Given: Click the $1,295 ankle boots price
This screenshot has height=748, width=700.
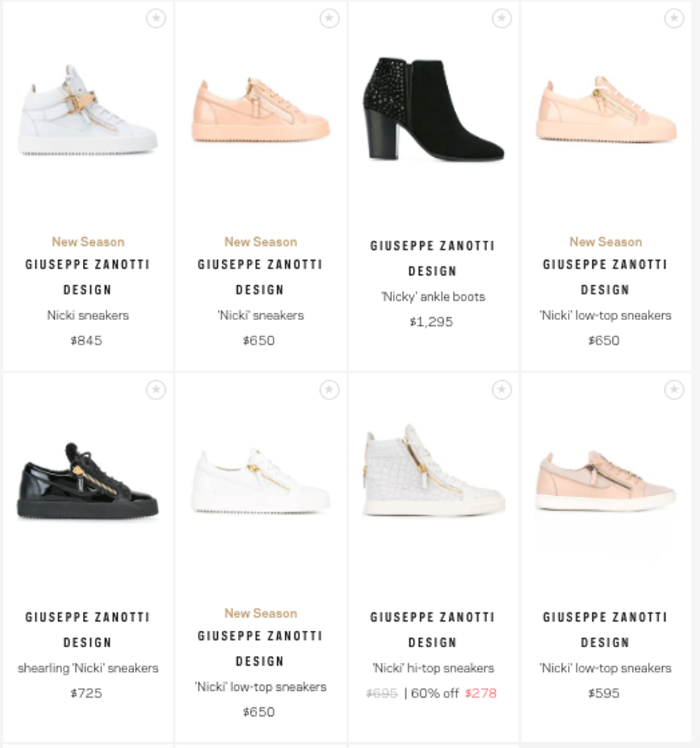Looking at the screenshot, I should (x=431, y=322).
